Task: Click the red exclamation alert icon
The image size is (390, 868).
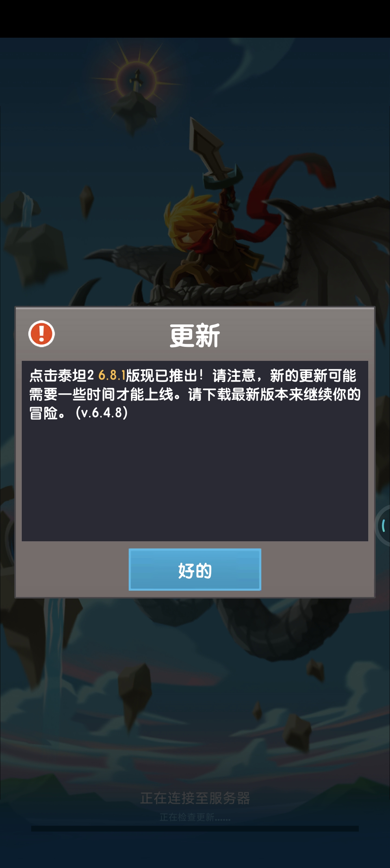Action: click(41, 334)
